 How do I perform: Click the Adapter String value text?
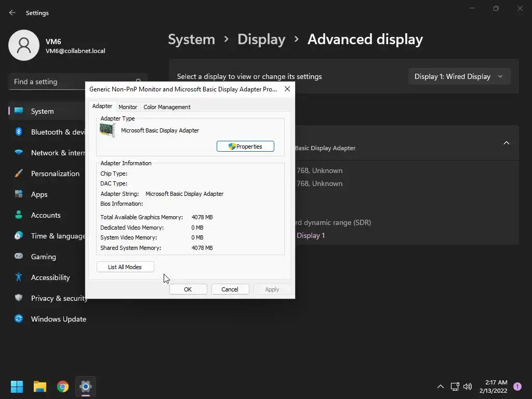coord(184,194)
